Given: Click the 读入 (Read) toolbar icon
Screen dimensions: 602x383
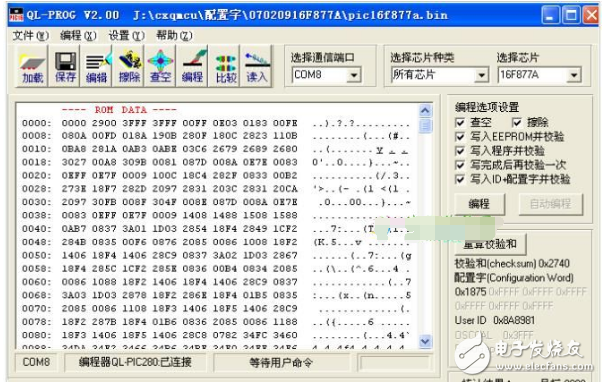Looking at the screenshot, I should pos(256,66).
